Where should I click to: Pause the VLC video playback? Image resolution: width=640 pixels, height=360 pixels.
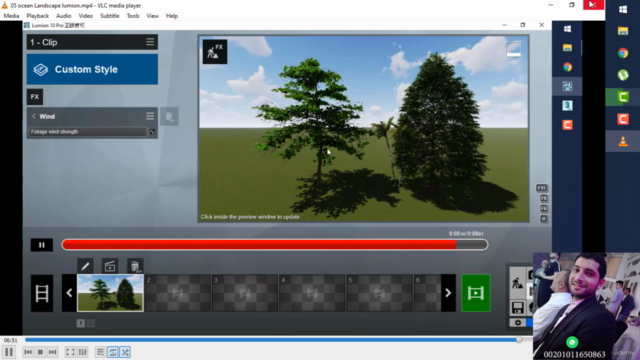(x=9, y=352)
